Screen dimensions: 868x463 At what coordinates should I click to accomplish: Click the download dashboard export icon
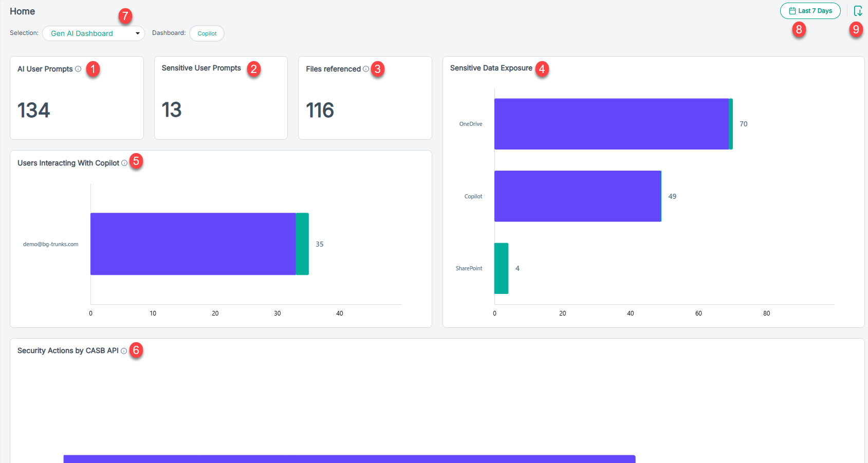point(857,11)
